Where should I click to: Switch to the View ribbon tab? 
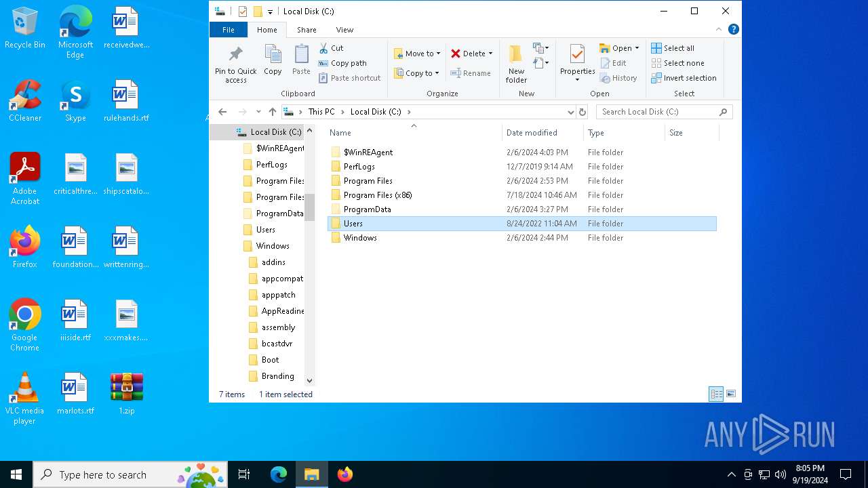pyautogui.click(x=344, y=30)
